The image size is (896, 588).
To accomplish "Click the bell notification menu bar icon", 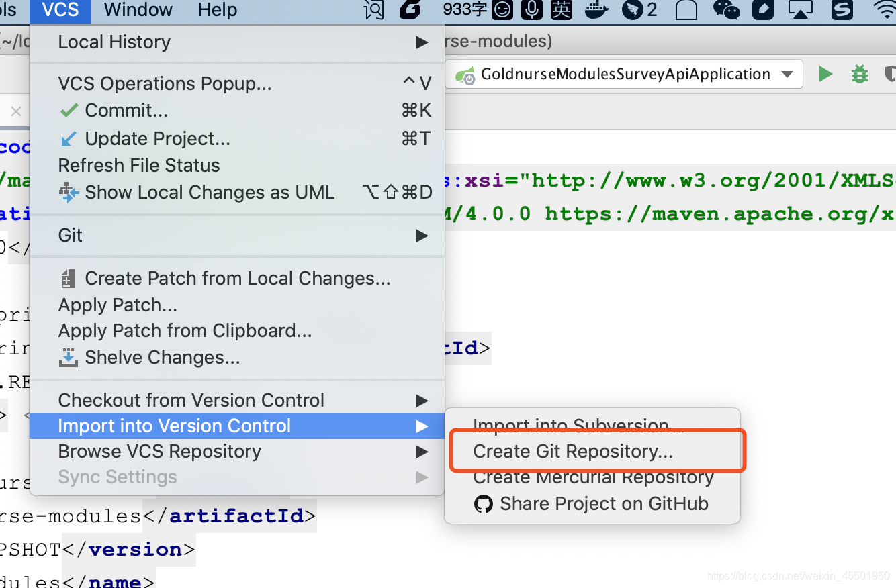I will click(686, 10).
